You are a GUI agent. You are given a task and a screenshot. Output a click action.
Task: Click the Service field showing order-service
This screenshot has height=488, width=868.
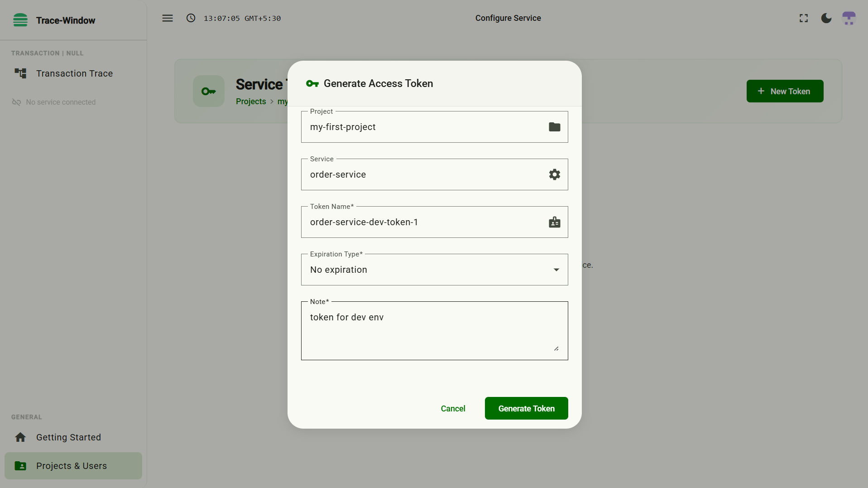435,174
